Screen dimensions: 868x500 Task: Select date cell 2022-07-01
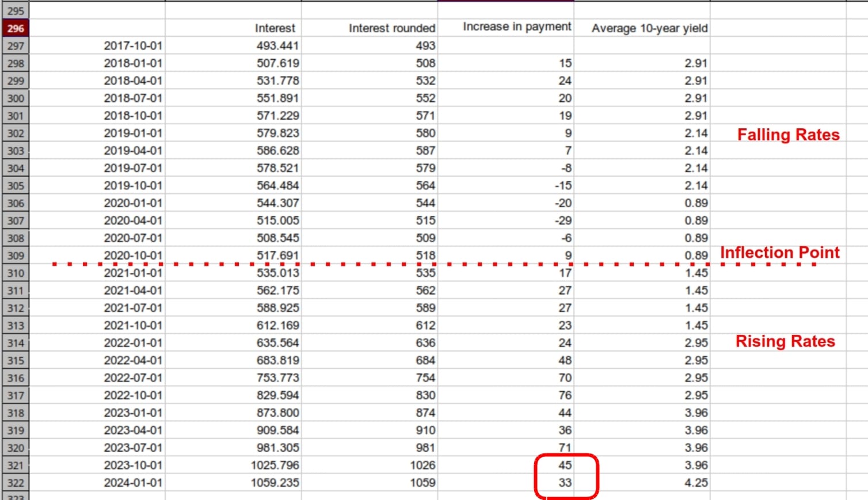tap(97, 378)
